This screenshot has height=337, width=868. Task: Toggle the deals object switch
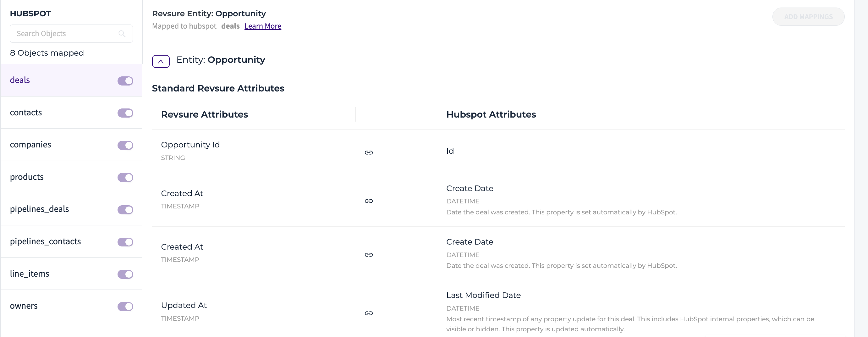pyautogui.click(x=125, y=81)
